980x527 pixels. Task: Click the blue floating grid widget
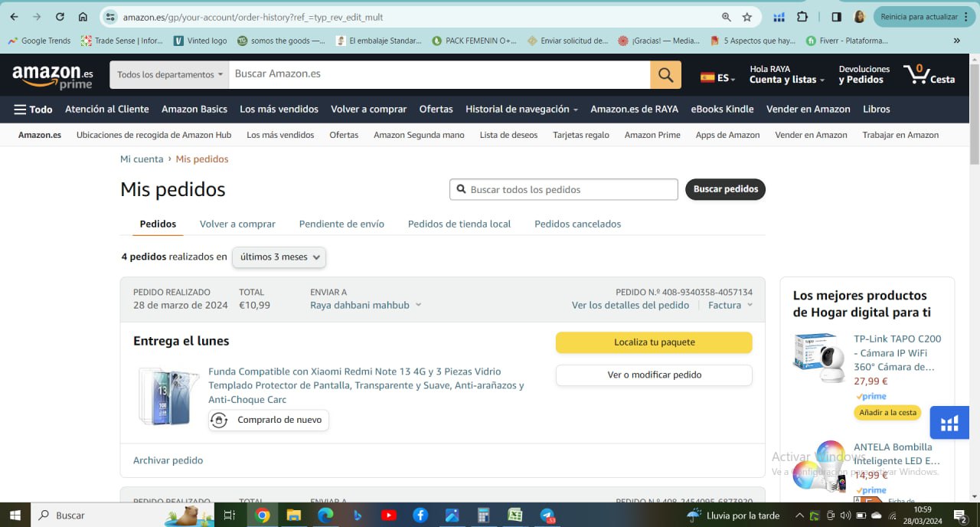(949, 423)
